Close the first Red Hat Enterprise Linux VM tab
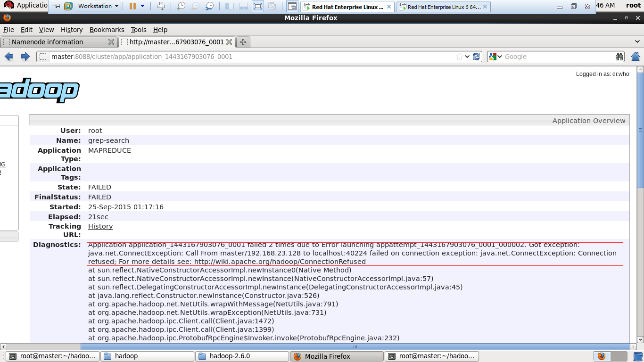This screenshot has width=644, height=362. point(389,7)
